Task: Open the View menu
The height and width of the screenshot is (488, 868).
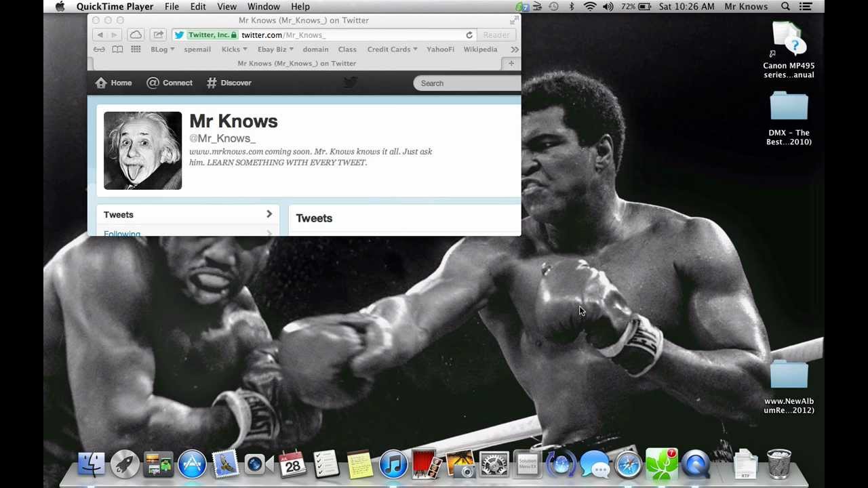Action: click(226, 7)
